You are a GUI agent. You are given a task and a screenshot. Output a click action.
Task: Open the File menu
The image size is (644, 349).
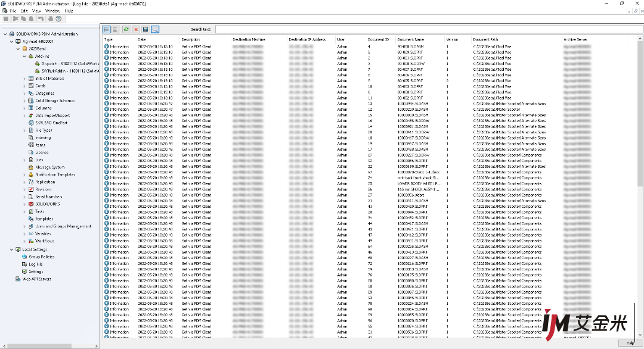13,11
